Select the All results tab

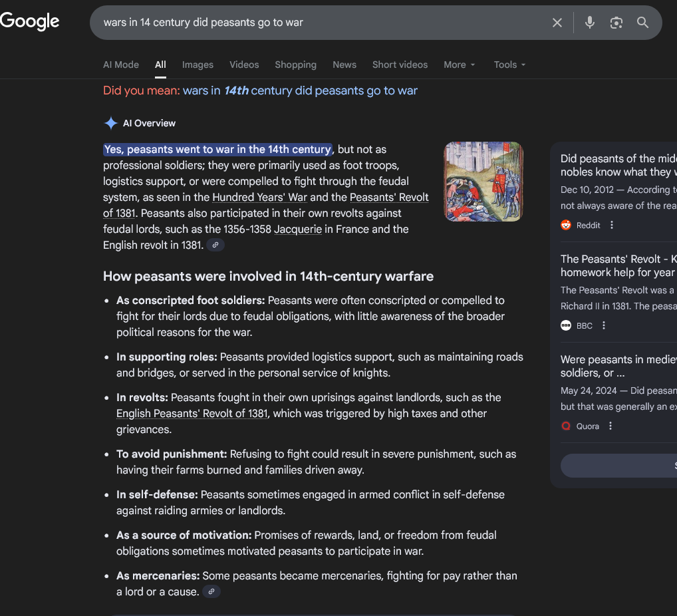[160, 65]
